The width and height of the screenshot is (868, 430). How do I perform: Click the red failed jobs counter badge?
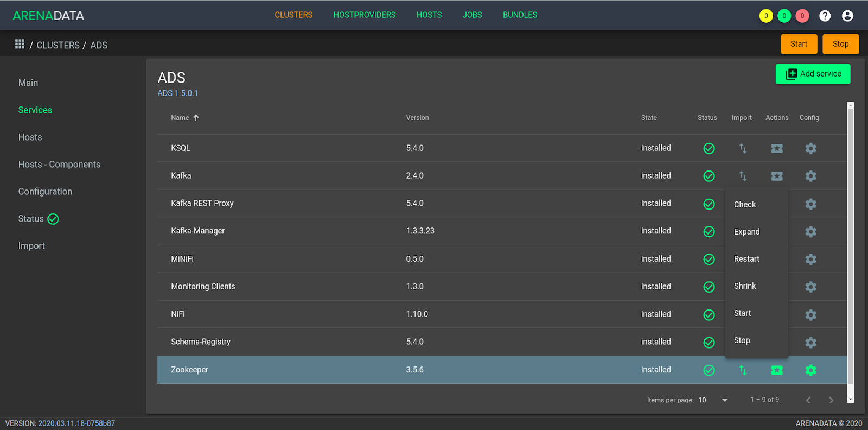[802, 16]
